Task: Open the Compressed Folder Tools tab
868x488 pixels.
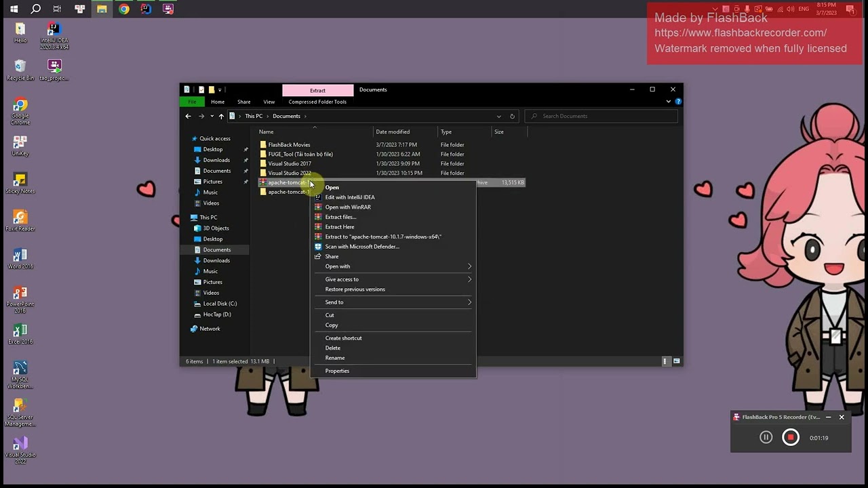Action: [317, 102]
